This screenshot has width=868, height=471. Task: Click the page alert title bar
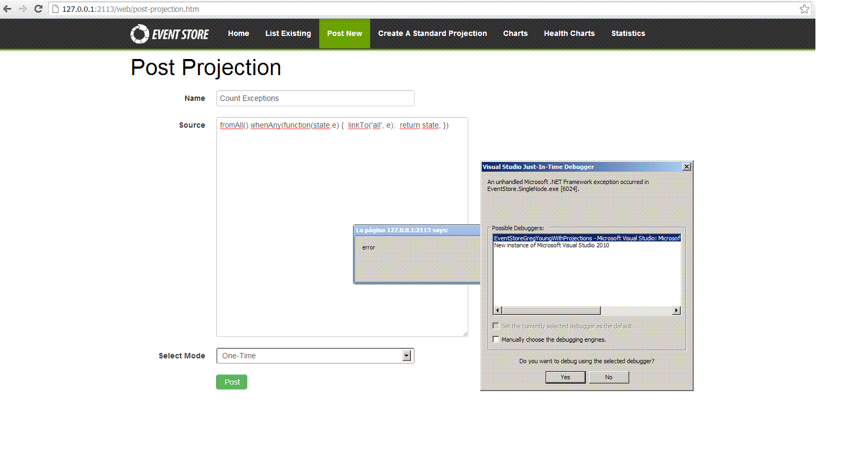(x=417, y=230)
